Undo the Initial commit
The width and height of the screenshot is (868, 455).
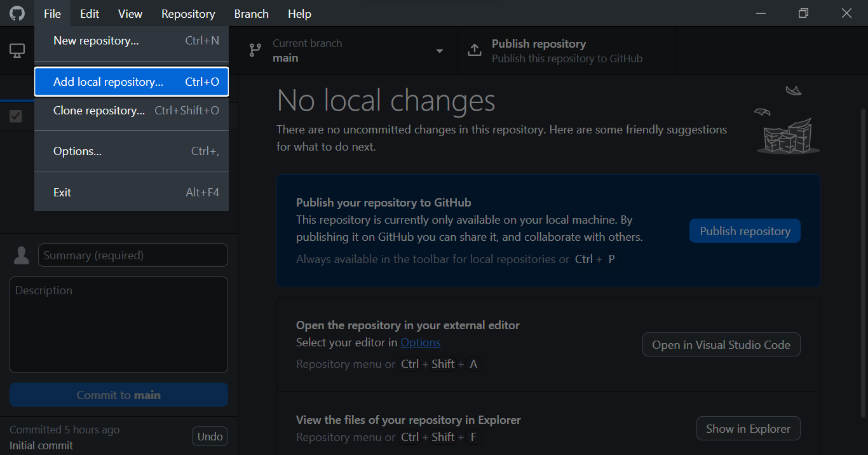(x=210, y=437)
